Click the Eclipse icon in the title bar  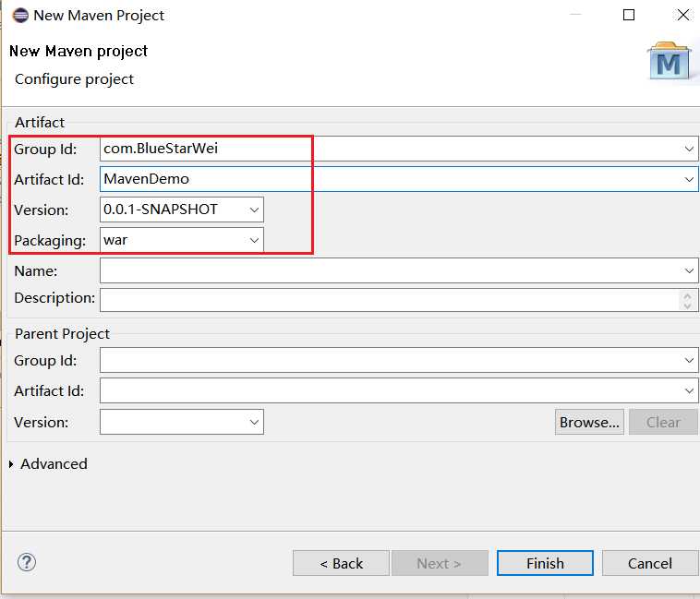pos(20,15)
